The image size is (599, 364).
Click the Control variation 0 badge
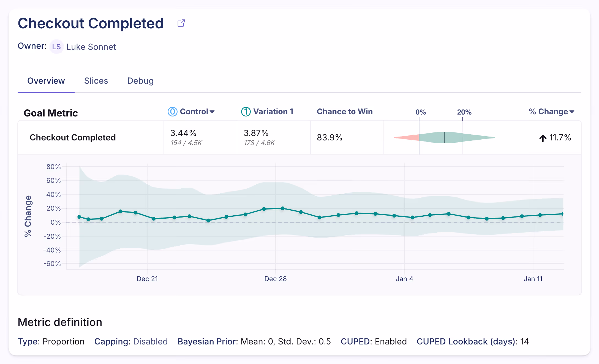[x=172, y=112]
